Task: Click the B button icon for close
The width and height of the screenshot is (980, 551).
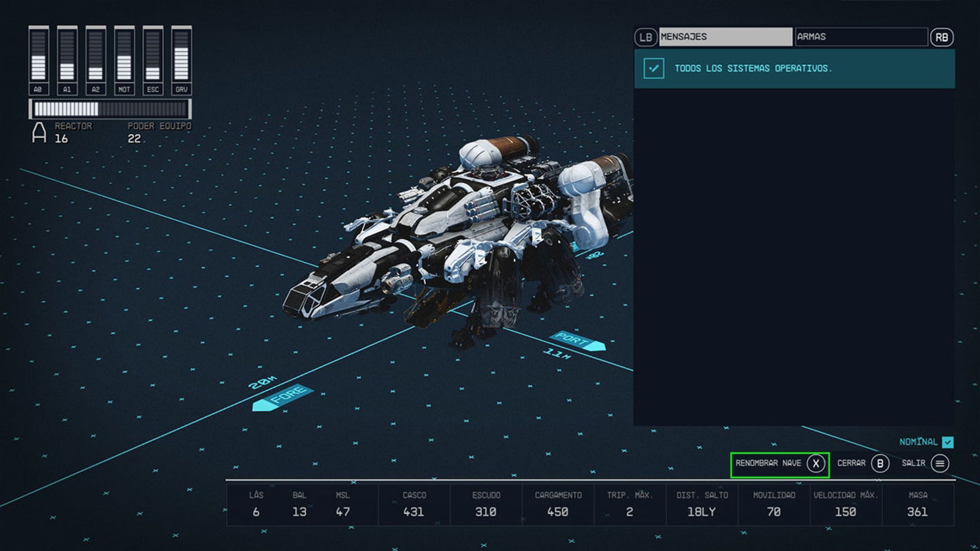Action: tap(880, 464)
